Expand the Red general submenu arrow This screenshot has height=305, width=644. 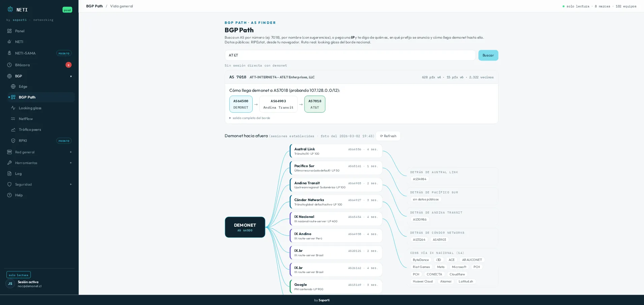71,152
